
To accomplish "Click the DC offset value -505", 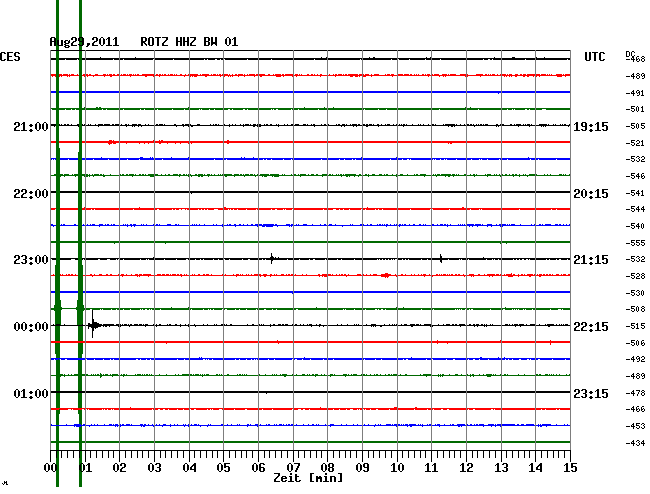I will [x=635, y=126].
